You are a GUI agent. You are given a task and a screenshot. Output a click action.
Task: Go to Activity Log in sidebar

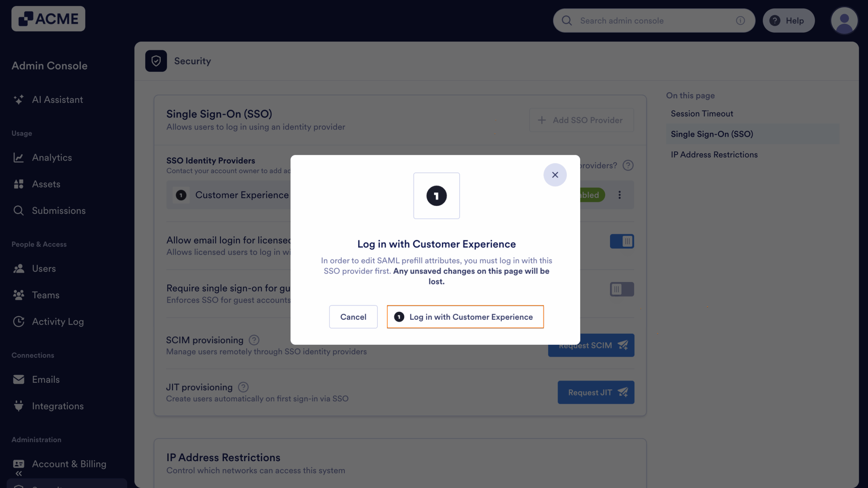(58, 321)
